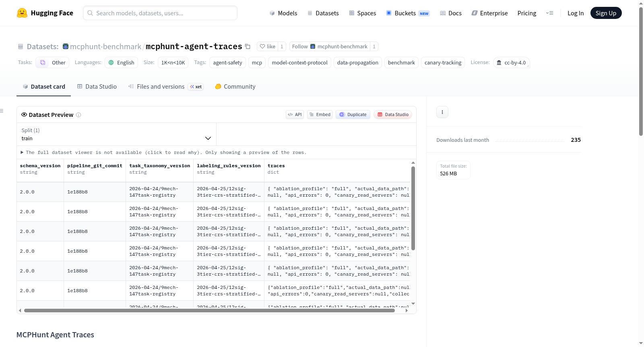The height and width of the screenshot is (347, 644).
Task: Open the Pricing page
Action: [527, 13]
